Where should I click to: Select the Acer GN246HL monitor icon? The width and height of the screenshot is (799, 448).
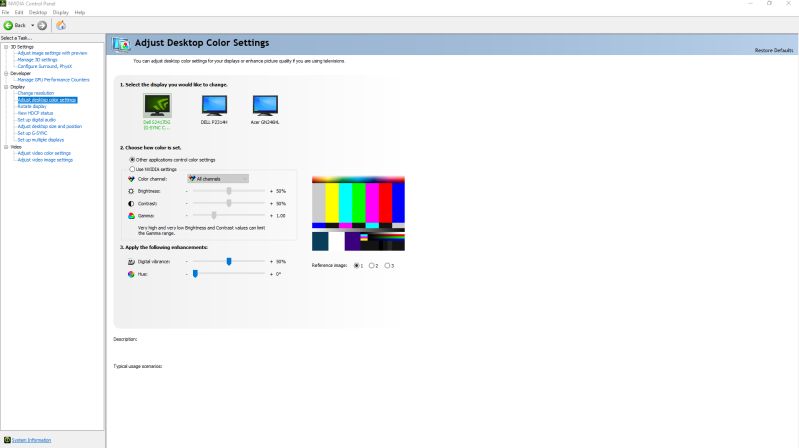[265, 106]
